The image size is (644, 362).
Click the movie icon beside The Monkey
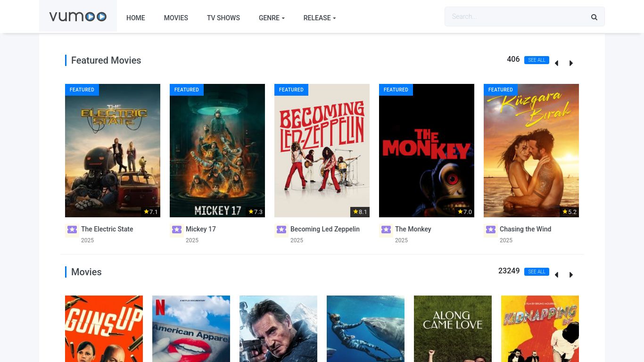point(386,230)
